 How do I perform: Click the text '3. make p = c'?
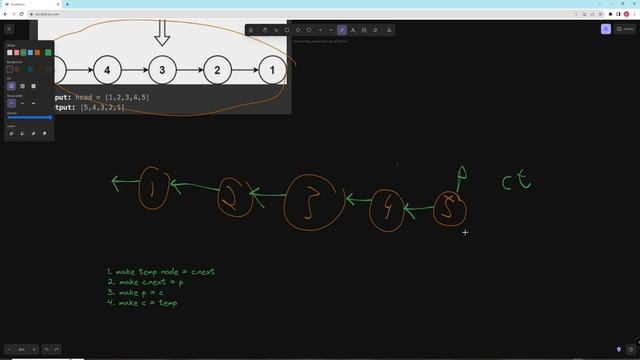(x=135, y=293)
